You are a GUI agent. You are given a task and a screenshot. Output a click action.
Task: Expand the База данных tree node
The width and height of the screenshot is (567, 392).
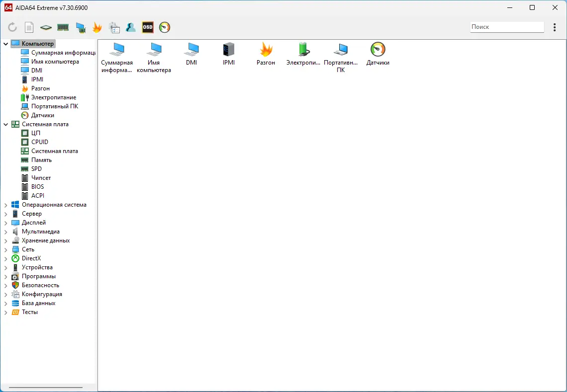(6, 303)
